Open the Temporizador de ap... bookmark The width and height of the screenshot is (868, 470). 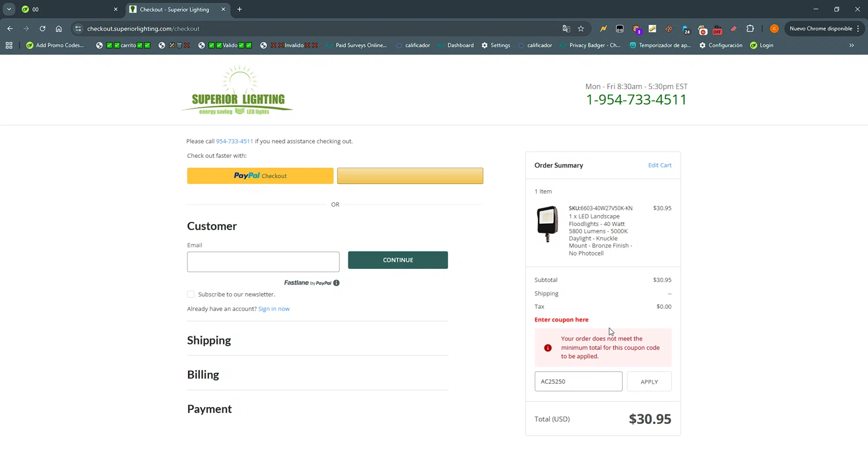[660, 45]
